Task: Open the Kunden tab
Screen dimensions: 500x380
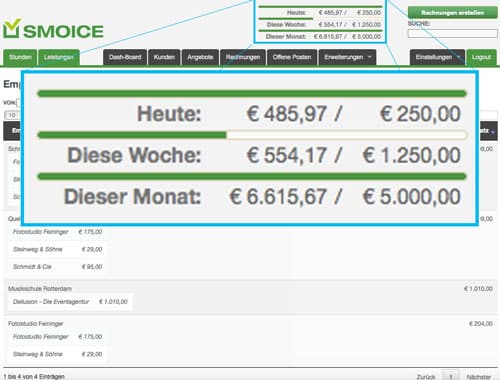Action: [164, 57]
